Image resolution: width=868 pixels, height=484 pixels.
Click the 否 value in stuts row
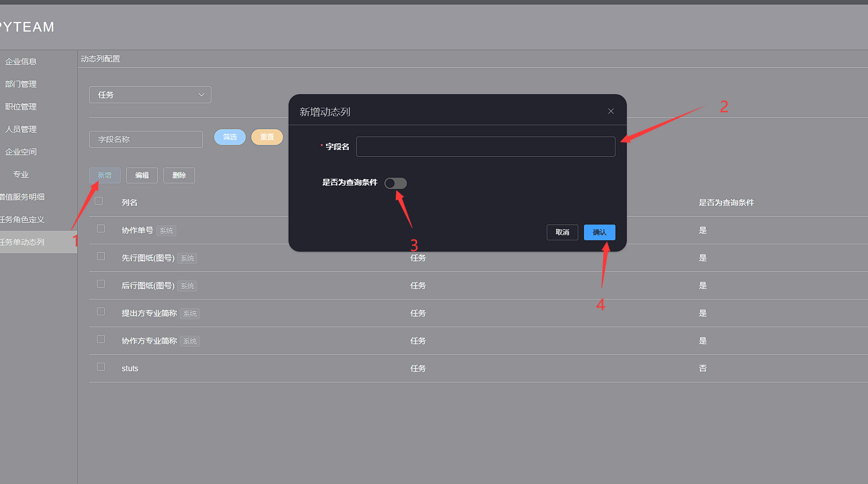(x=703, y=368)
